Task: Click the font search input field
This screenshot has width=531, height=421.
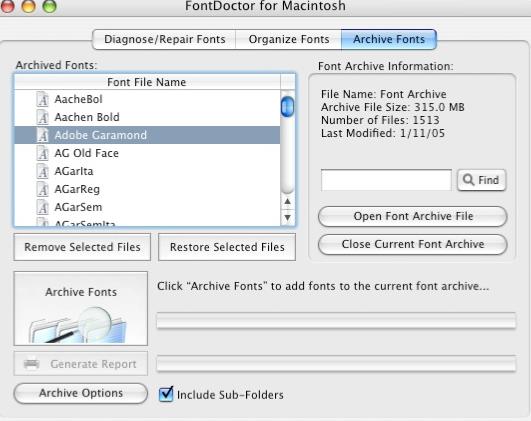Action: (386, 180)
